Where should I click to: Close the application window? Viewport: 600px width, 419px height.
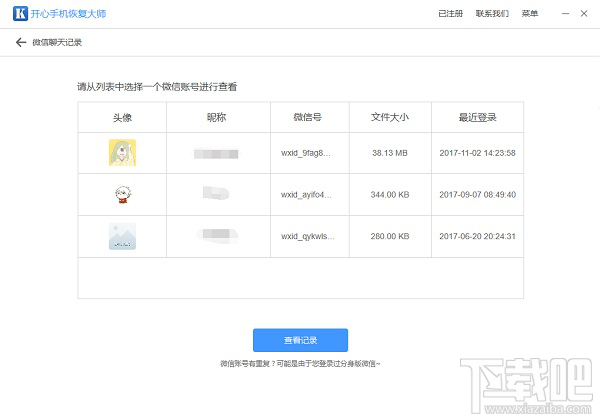[584, 13]
